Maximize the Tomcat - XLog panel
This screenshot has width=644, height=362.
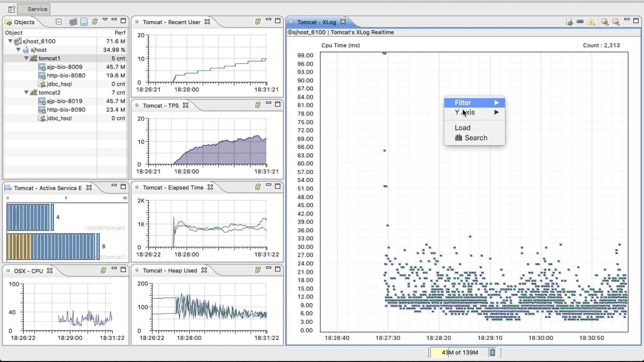pos(636,21)
